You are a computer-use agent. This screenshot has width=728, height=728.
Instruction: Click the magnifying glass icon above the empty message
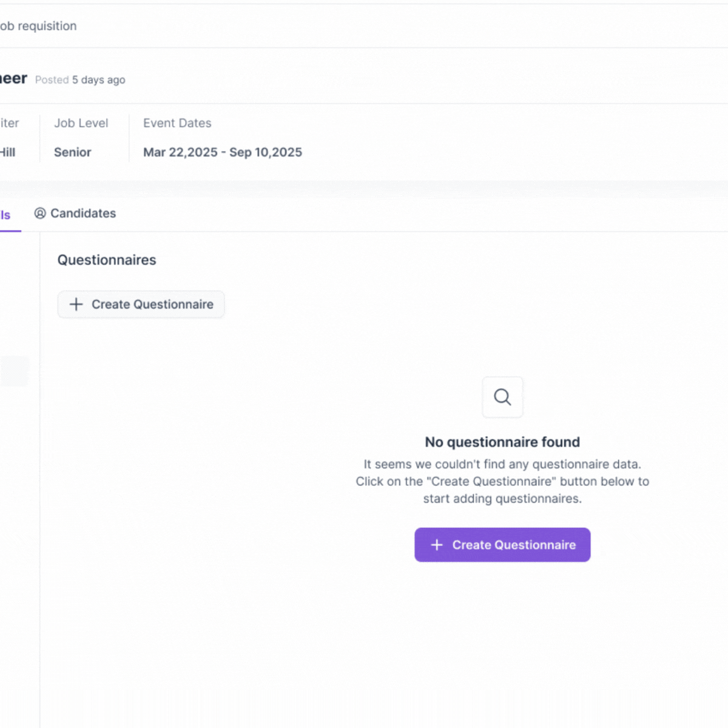(x=502, y=397)
